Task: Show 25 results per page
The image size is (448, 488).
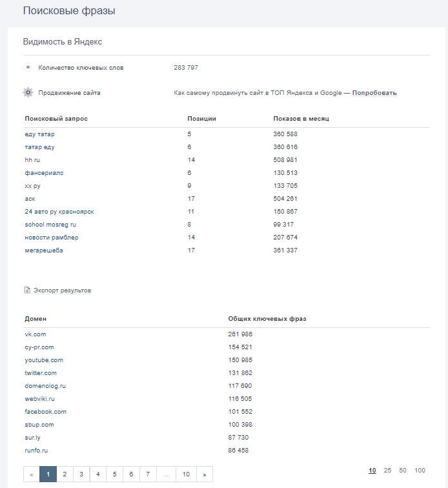Action: (387, 471)
